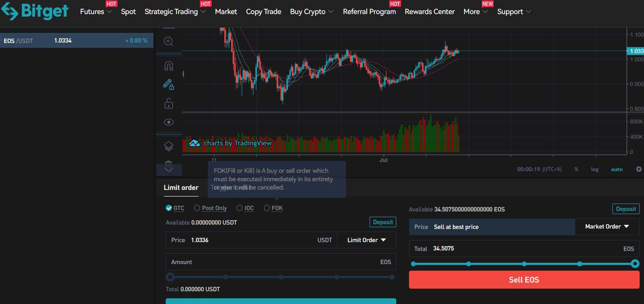
Task: Toggle the magnet mode tool
Action: coord(169,66)
